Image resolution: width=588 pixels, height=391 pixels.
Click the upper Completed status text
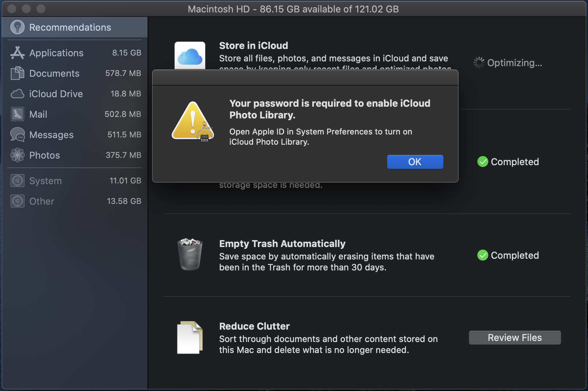point(515,162)
